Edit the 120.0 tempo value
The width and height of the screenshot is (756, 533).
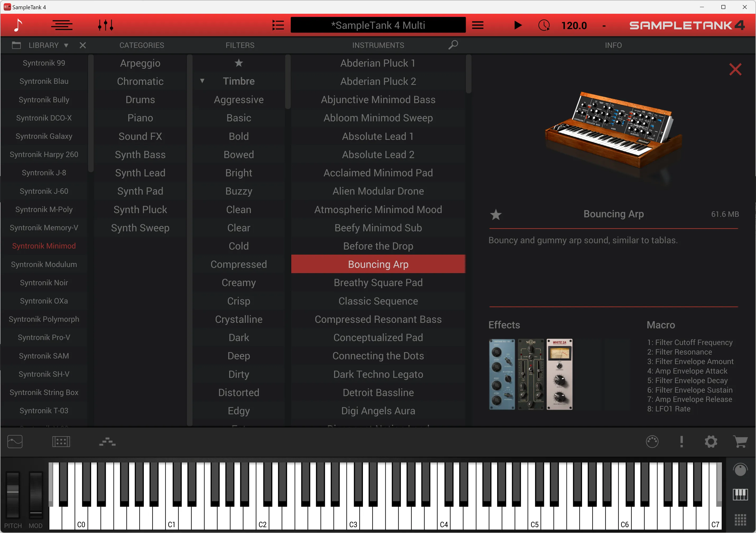coord(574,26)
